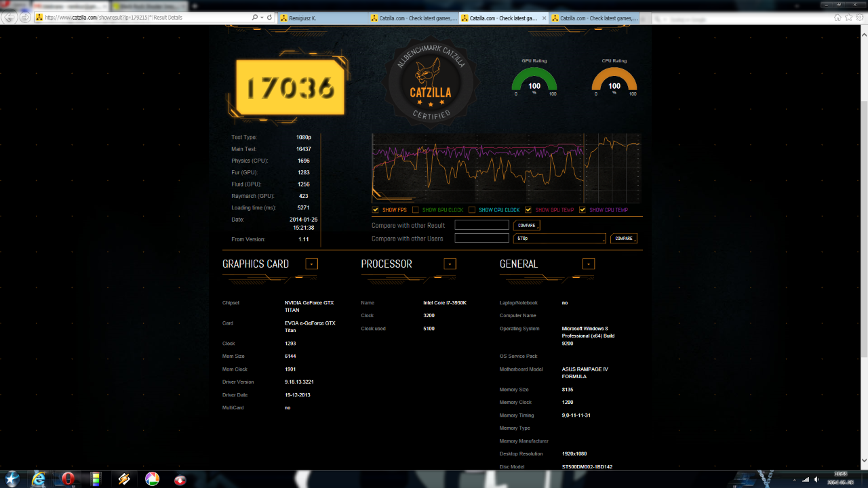
Task: Click the system tray volume icon
Action: (x=817, y=479)
